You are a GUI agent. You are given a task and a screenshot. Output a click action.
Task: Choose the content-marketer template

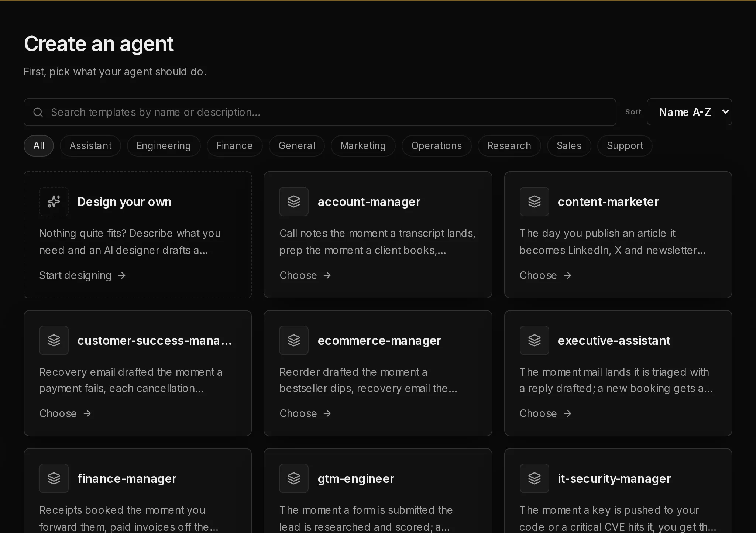[546, 275]
